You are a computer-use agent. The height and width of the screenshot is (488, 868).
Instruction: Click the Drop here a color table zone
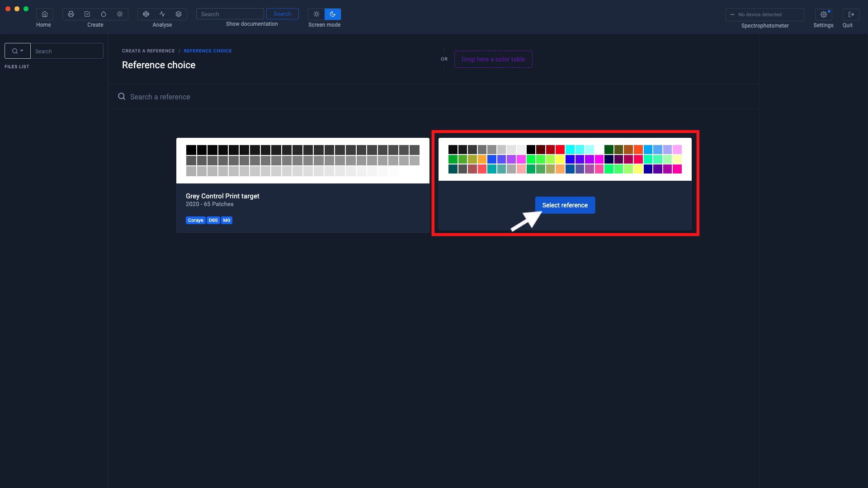click(x=493, y=59)
